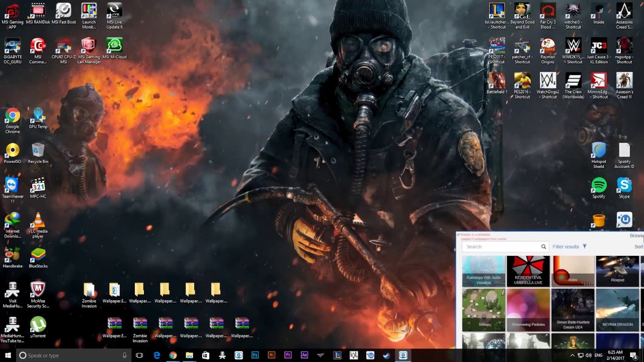The image size is (644, 362).
Task: Open Zombie Invasion RAR archive
Action: coord(140,330)
